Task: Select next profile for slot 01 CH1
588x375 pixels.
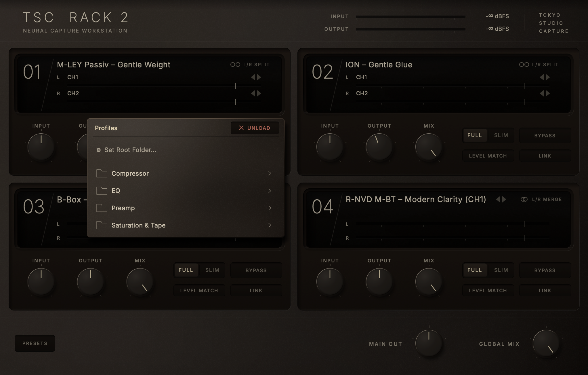Action: [259, 77]
